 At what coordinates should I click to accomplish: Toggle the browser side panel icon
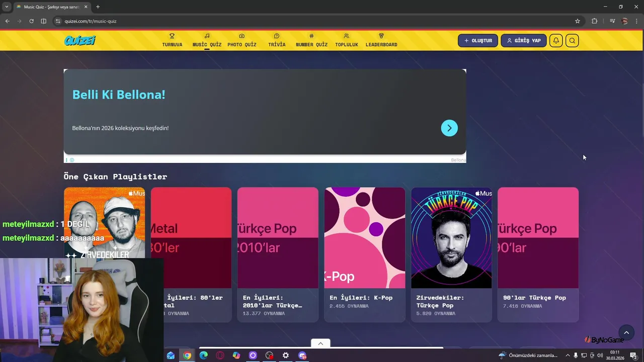[x=43, y=21]
